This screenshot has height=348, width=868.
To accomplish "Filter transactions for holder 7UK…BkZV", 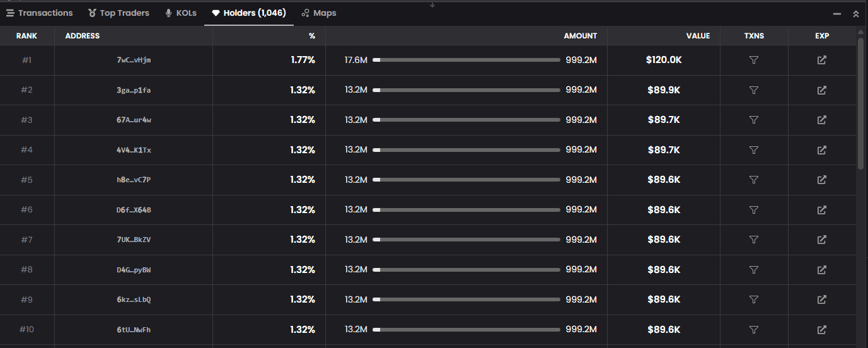I will click(753, 240).
